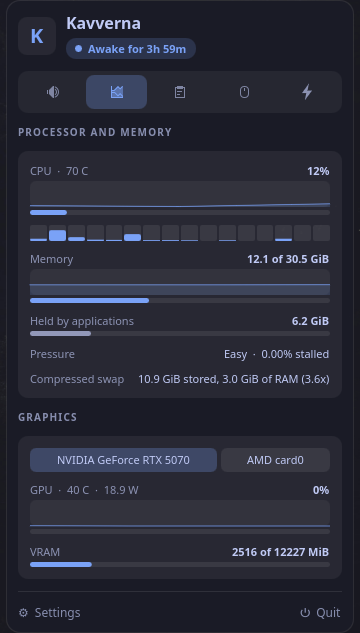Image resolution: width=360 pixels, height=633 pixels.
Task: Click the Held by applications bar
Action: (180, 333)
